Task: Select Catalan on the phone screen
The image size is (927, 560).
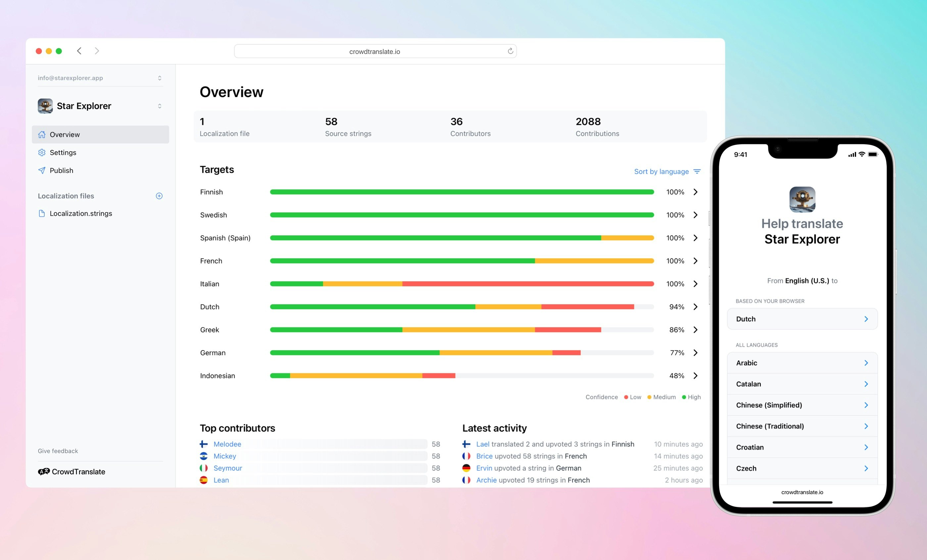Action: [x=802, y=384]
